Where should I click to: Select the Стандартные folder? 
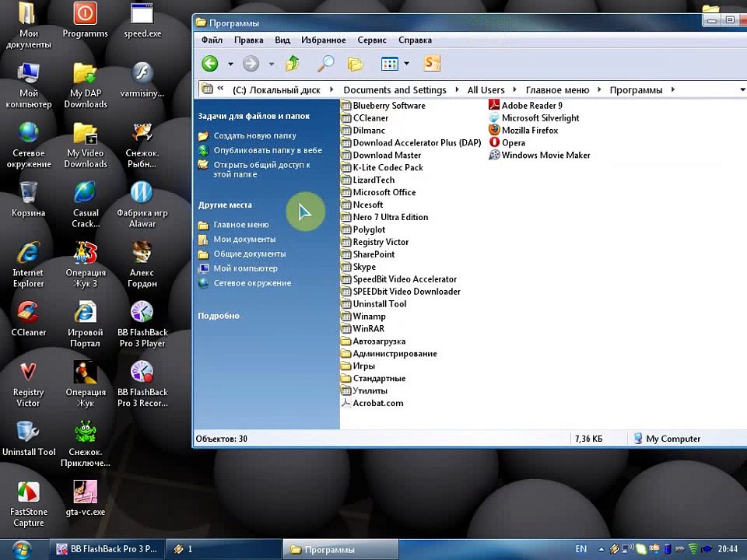373,378
